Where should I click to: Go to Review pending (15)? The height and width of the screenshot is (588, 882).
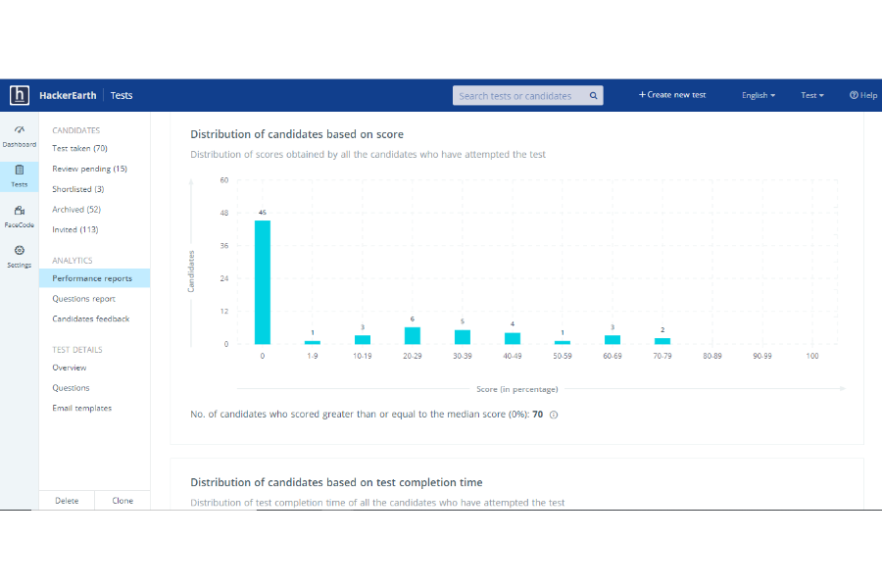click(x=89, y=169)
